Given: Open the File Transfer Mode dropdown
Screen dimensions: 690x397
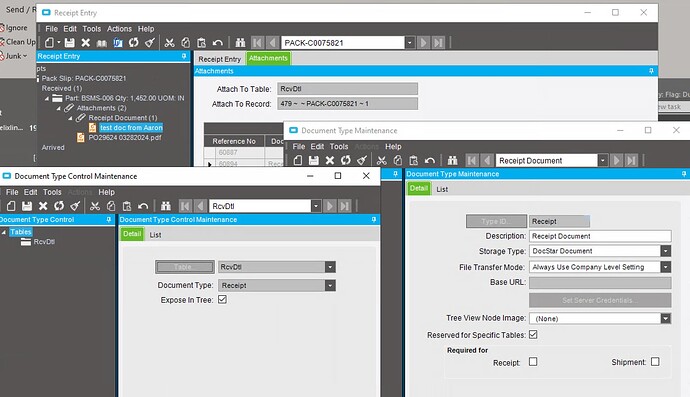Looking at the screenshot, I should click(x=666, y=267).
